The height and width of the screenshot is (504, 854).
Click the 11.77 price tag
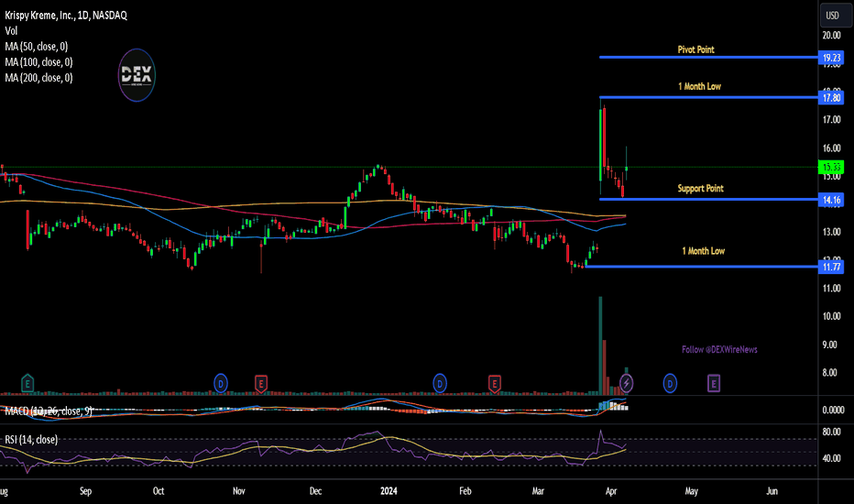point(831,267)
